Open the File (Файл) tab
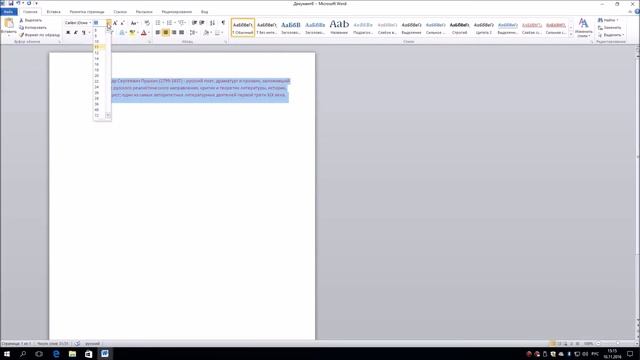 9,12
